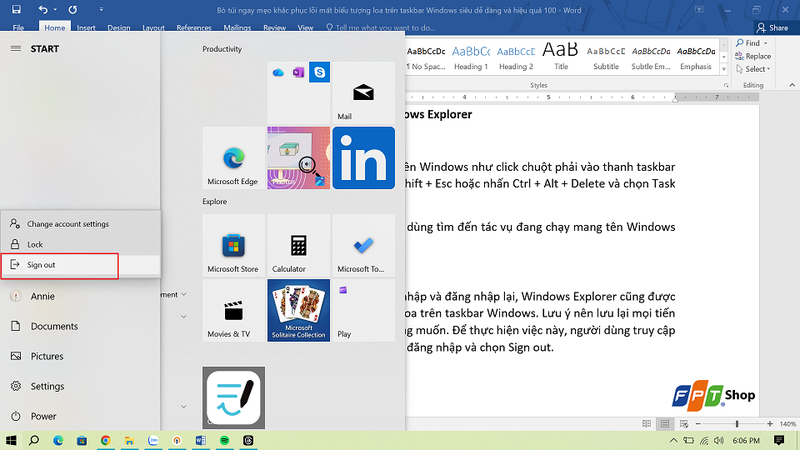Viewport: 800px width, 450px height.
Task: Open Documents from the Start menu
Action: coord(80,326)
